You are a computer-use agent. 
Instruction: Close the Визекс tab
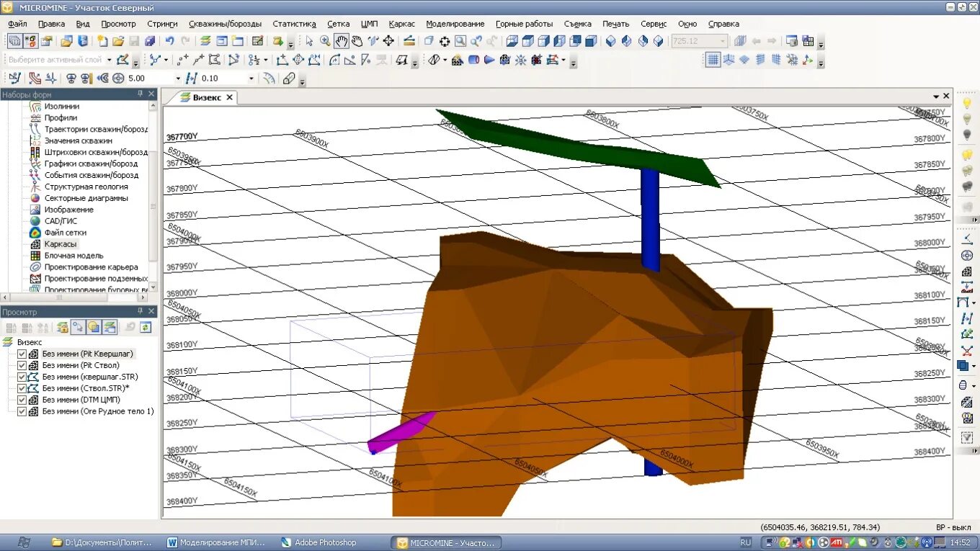pyautogui.click(x=230, y=97)
